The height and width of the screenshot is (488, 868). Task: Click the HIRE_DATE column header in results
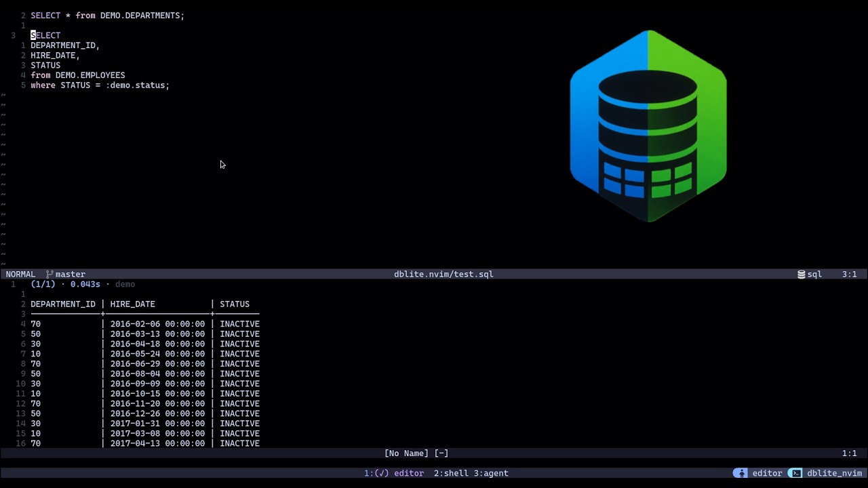[133, 304]
